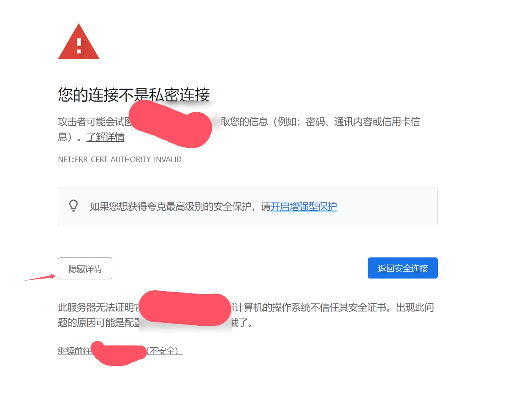The height and width of the screenshot is (395, 532).
Task: Click the red blob covering the proceed link's domain
Action: [x=119, y=354]
